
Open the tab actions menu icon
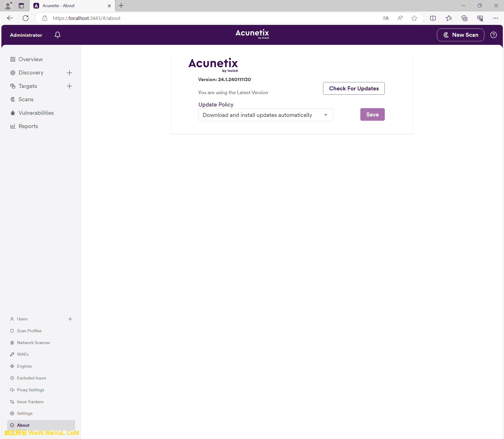coord(21,6)
